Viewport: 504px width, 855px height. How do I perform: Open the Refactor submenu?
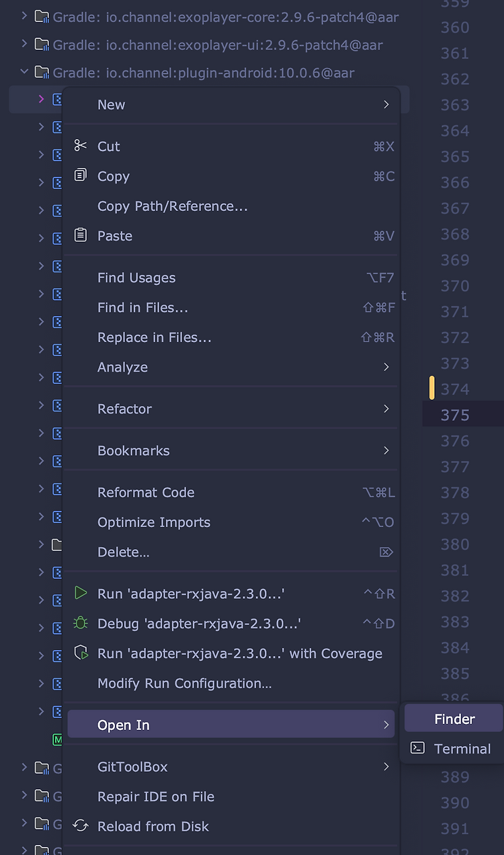tap(231, 409)
